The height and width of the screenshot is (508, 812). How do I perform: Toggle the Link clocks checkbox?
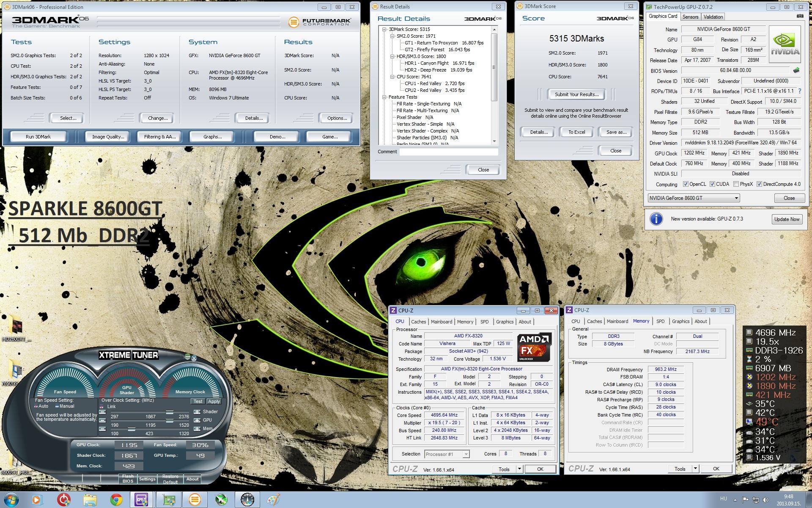pos(102,406)
